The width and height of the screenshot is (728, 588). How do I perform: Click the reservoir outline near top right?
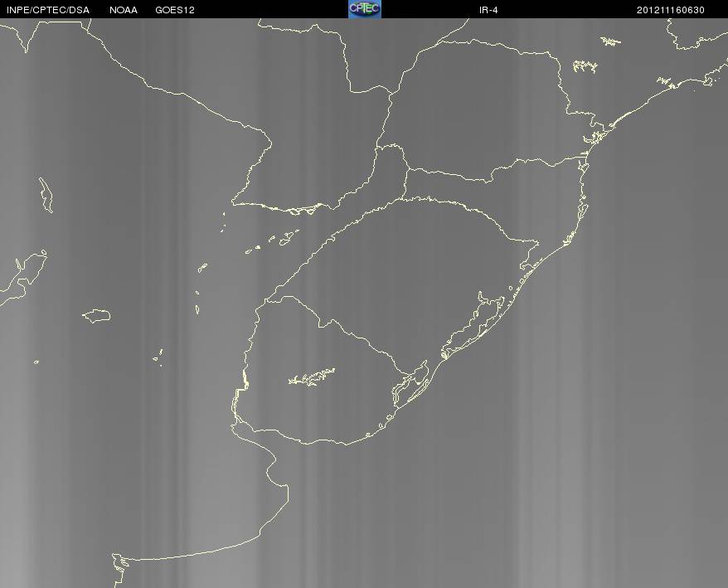pos(585,66)
